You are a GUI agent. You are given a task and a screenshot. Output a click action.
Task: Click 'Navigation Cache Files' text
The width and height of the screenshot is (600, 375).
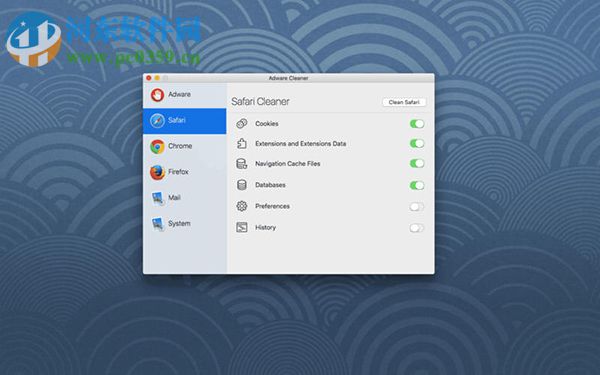tap(288, 163)
